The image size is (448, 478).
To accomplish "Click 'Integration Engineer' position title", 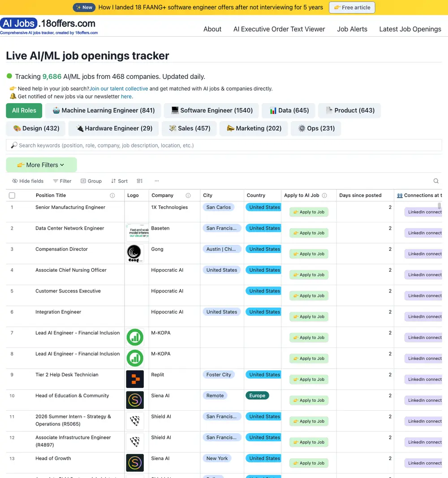I will coord(58,312).
